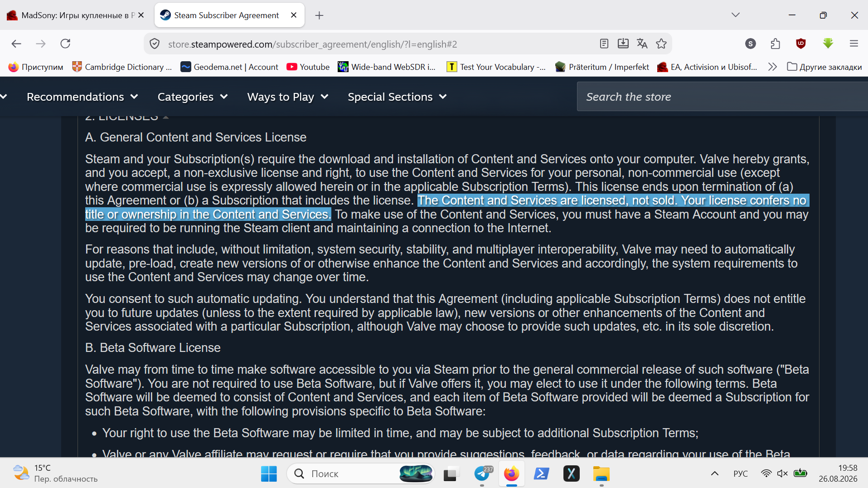Open the Другие закладки bookmarks folder
The image size is (868, 488).
click(824, 67)
